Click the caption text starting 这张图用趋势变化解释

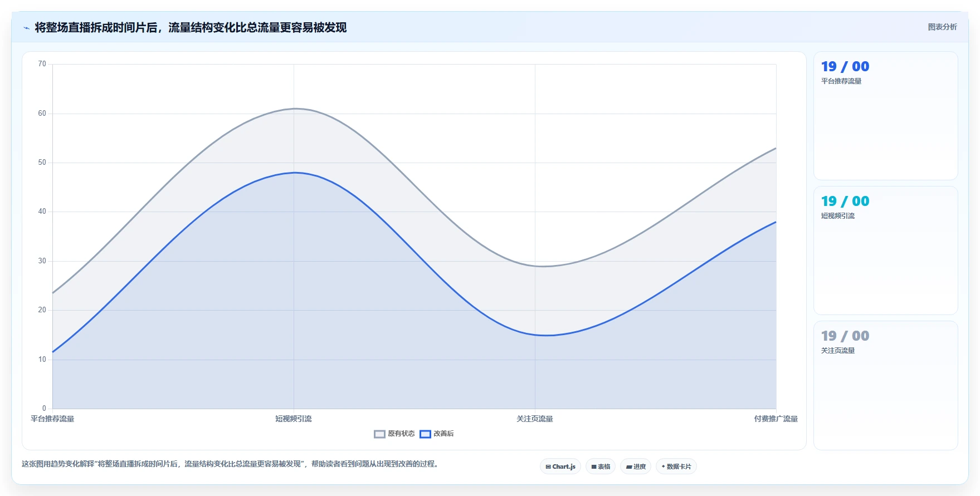tap(230, 464)
